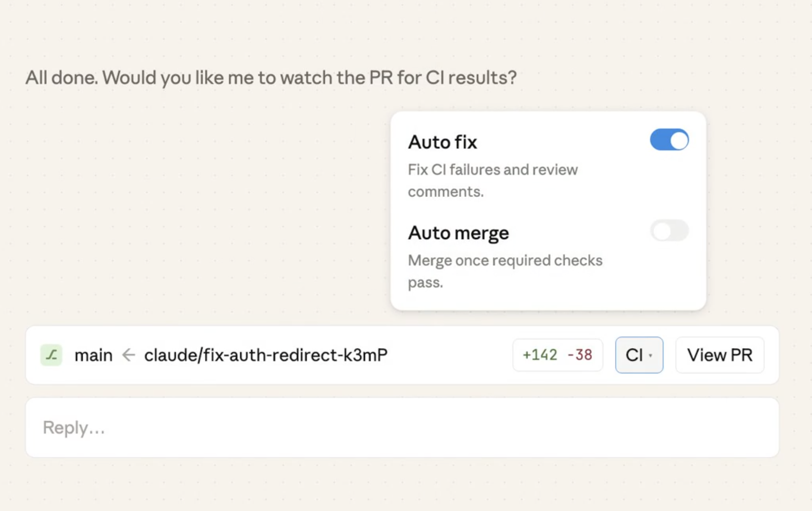Click the arrow between branch names
Viewport: 812px width, 511px height.
pyautogui.click(x=128, y=355)
